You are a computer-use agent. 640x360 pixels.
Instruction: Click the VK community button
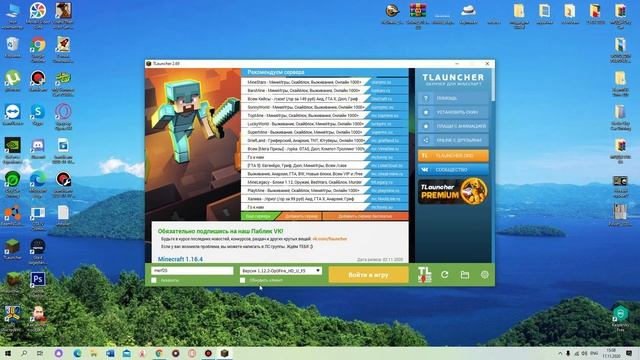point(453,169)
